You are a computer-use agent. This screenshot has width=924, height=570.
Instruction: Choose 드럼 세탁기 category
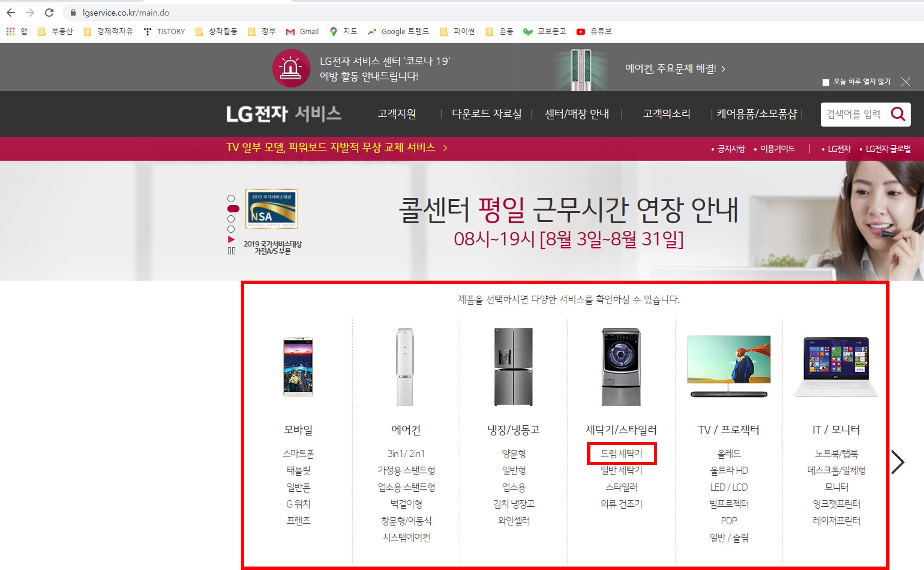pyautogui.click(x=622, y=454)
